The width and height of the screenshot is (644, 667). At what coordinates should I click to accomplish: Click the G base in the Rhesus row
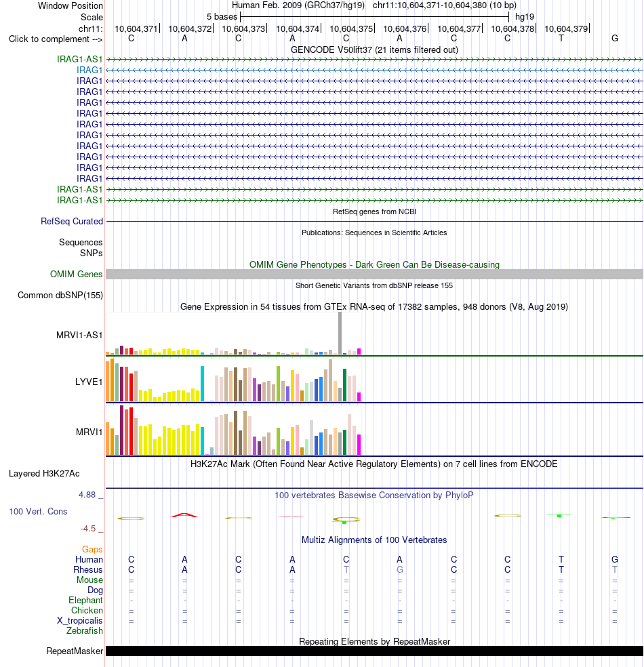coord(400,569)
